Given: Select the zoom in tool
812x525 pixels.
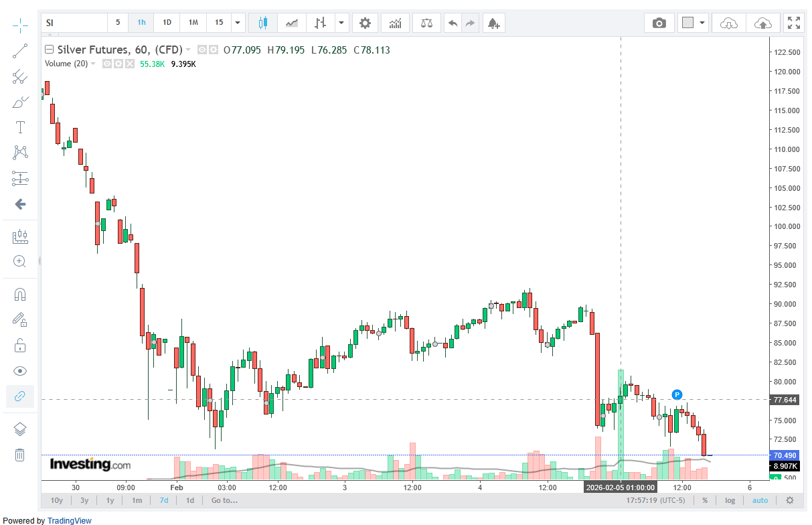Looking at the screenshot, I should tap(20, 261).
